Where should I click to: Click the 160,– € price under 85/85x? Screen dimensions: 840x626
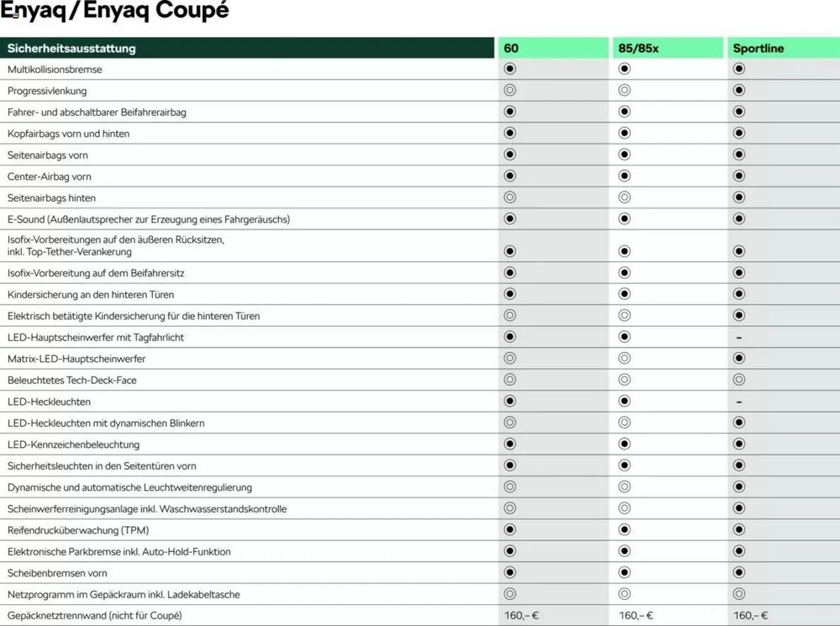point(636,615)
